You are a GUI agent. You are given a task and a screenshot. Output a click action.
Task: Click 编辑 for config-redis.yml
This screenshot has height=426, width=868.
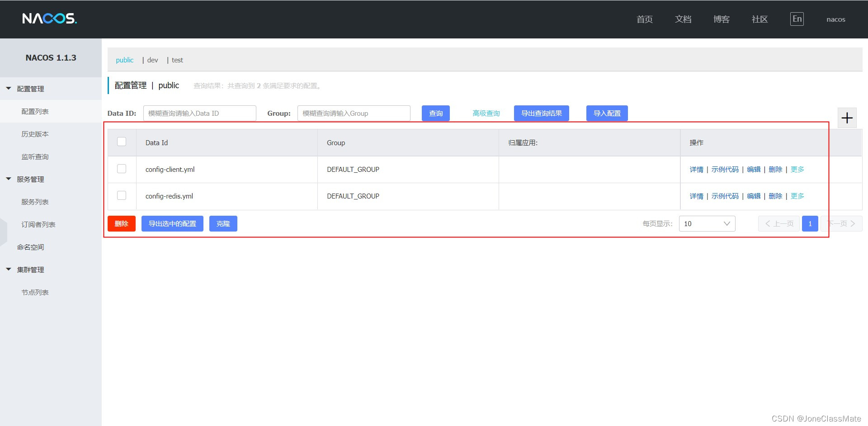click(x=754, y=196)
